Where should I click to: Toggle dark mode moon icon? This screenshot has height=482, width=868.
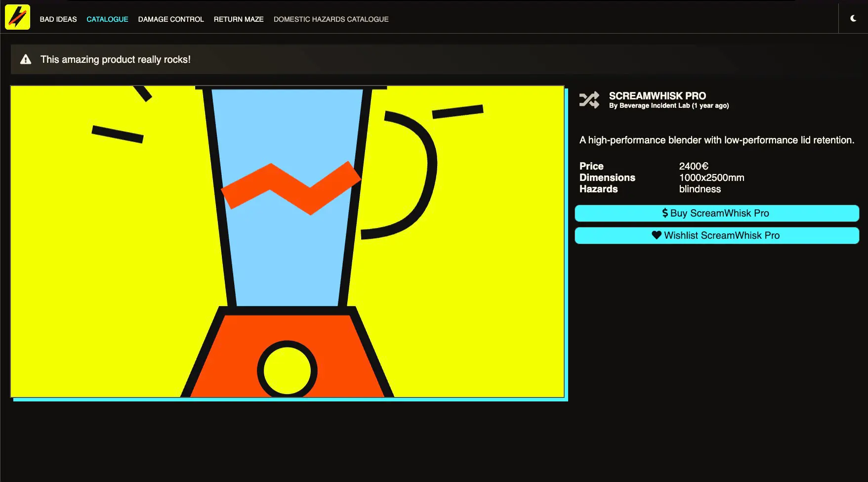853,18
